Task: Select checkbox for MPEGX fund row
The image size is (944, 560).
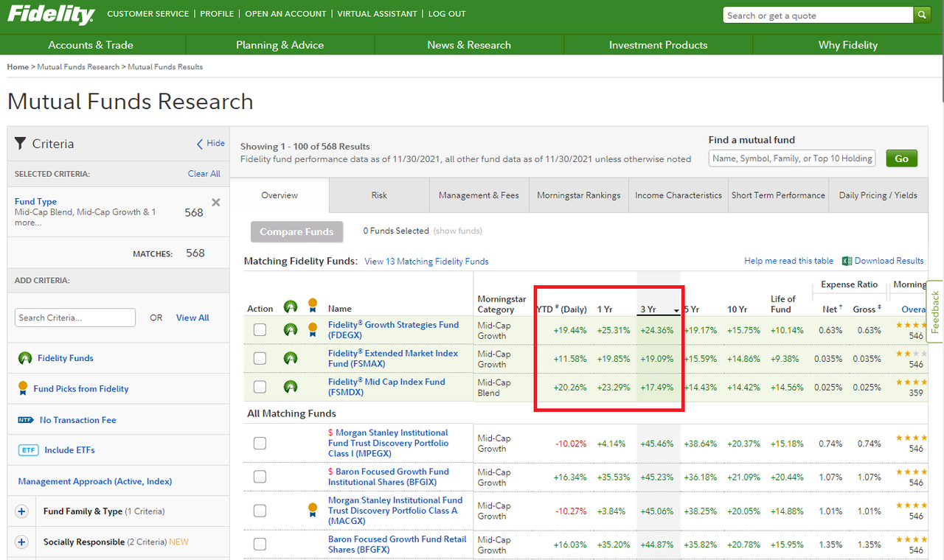Action: pyautogui.click(x=260, y=443)
